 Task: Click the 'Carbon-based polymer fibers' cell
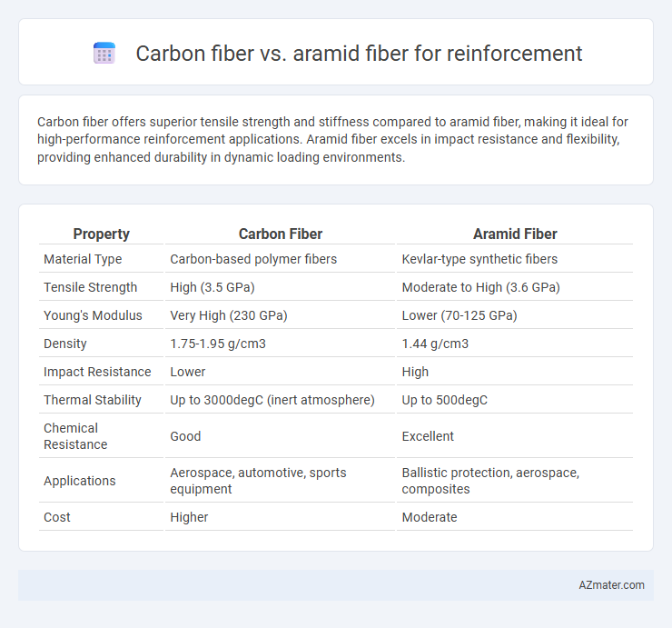click(253, 259)
